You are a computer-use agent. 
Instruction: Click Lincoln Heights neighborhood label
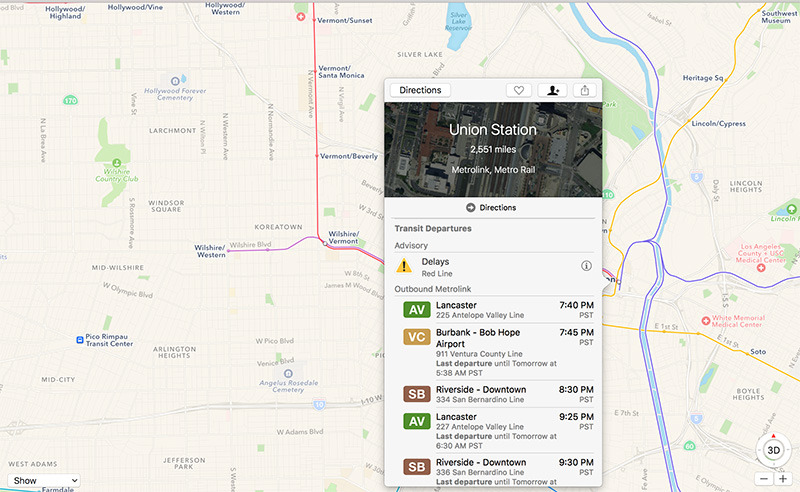746,186
